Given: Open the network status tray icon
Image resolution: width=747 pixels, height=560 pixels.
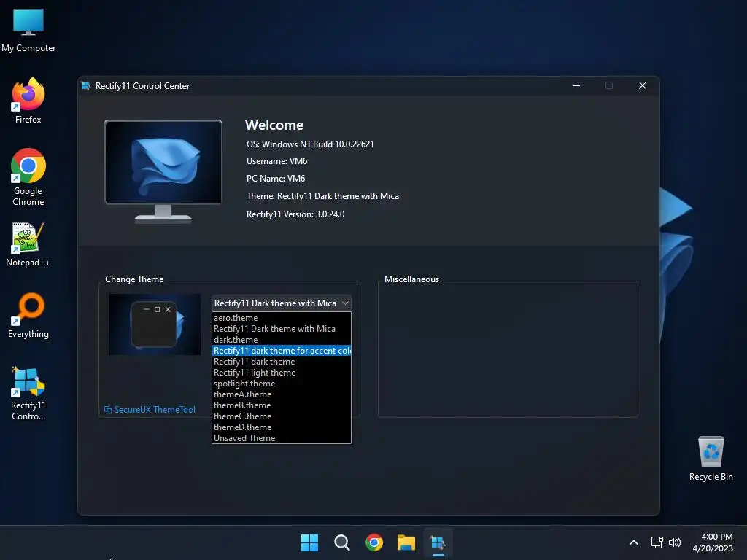Looking at the screenshot, I should (x=657, y=542).
